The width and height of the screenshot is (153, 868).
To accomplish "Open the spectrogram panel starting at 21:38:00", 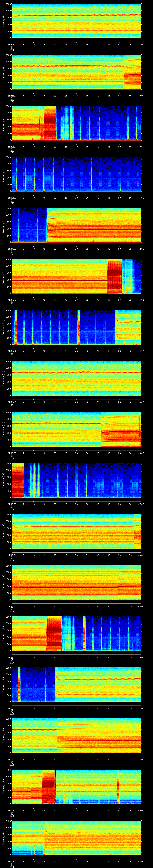I will pos(76,72).
